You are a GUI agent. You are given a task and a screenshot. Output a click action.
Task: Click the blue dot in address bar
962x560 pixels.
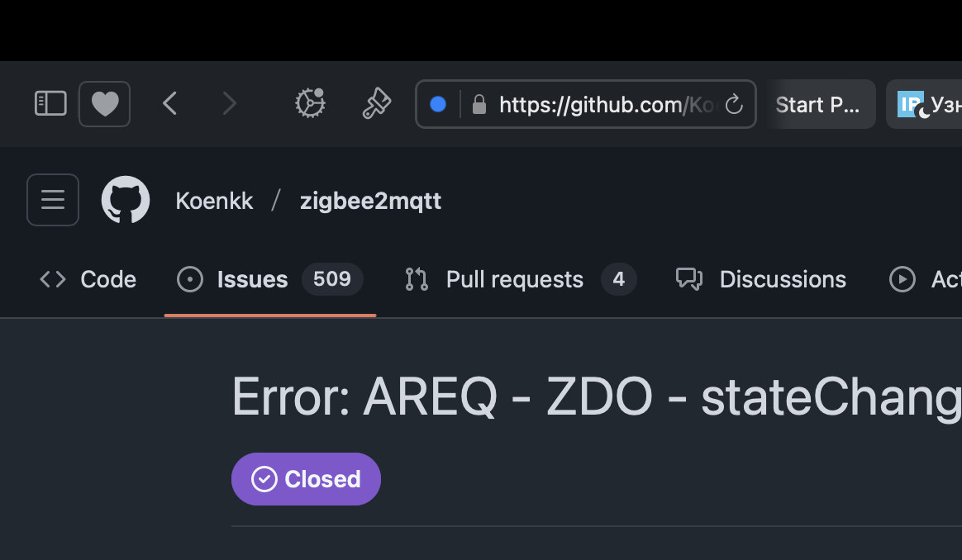click(x=438, y=104)
